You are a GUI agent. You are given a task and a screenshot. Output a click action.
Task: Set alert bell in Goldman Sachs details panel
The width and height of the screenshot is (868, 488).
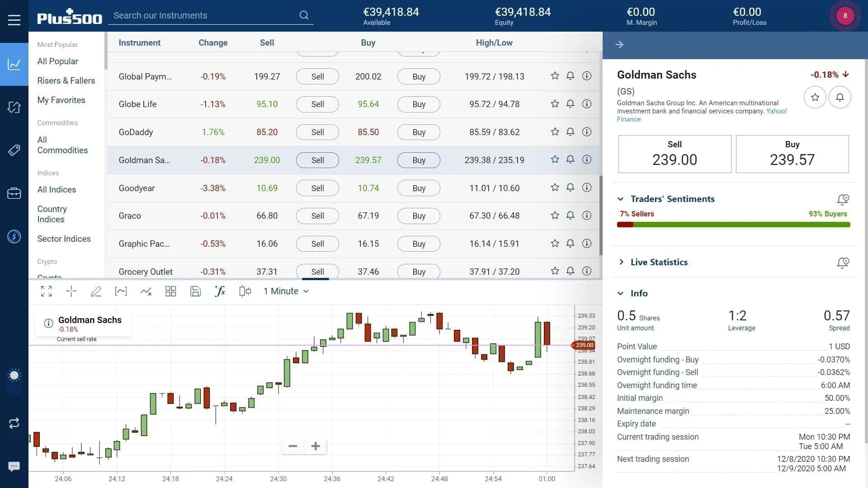[x=840, y=97]
